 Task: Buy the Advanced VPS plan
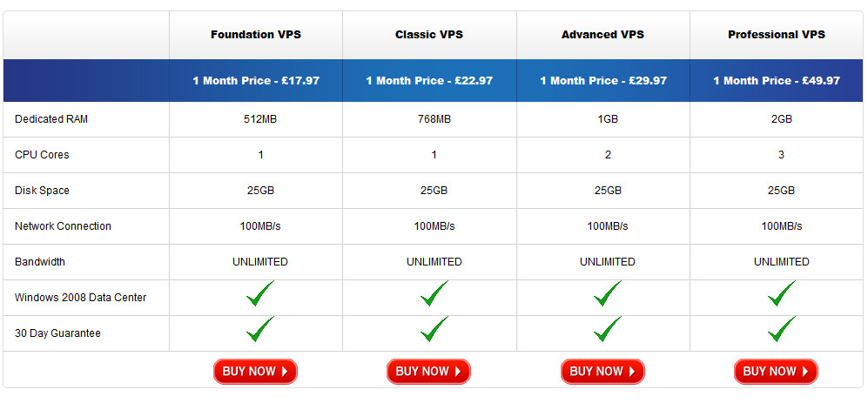pyautogui.click(x=602, y=372)
